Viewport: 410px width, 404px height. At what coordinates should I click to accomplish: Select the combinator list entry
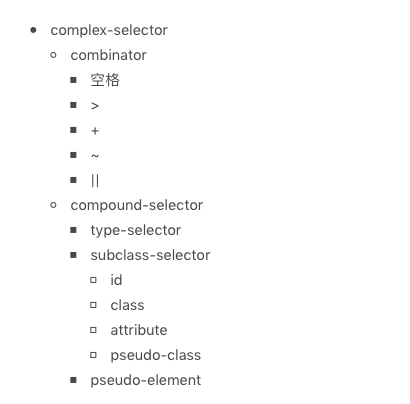pos(108,55)
